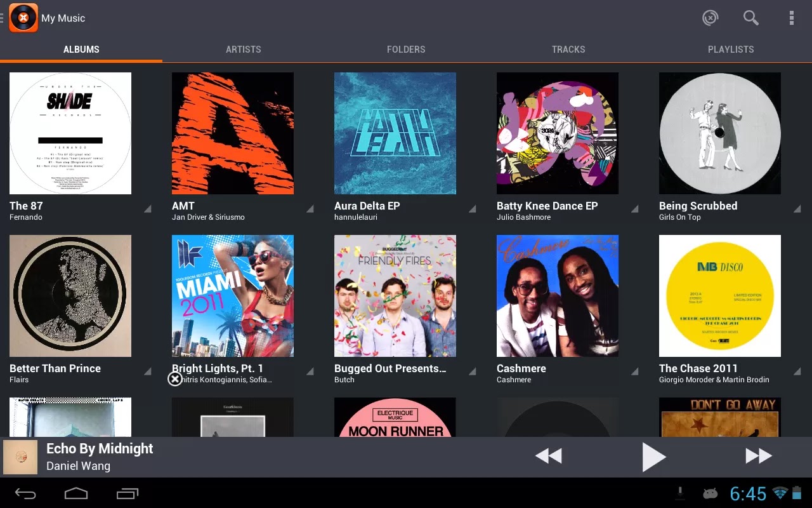Open the app drawer via vinyl logo
Viewport: 812px width, 508px height.
23,18
